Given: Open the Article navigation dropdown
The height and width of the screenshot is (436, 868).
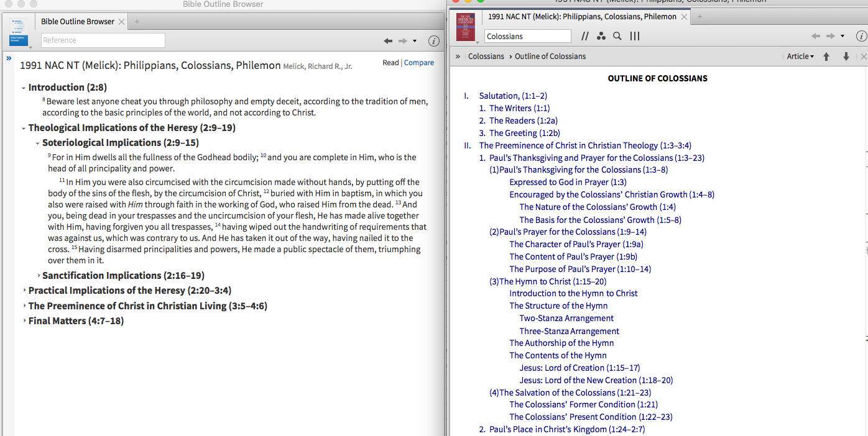Looking at the screenshot, I should [x=800, y=57].
